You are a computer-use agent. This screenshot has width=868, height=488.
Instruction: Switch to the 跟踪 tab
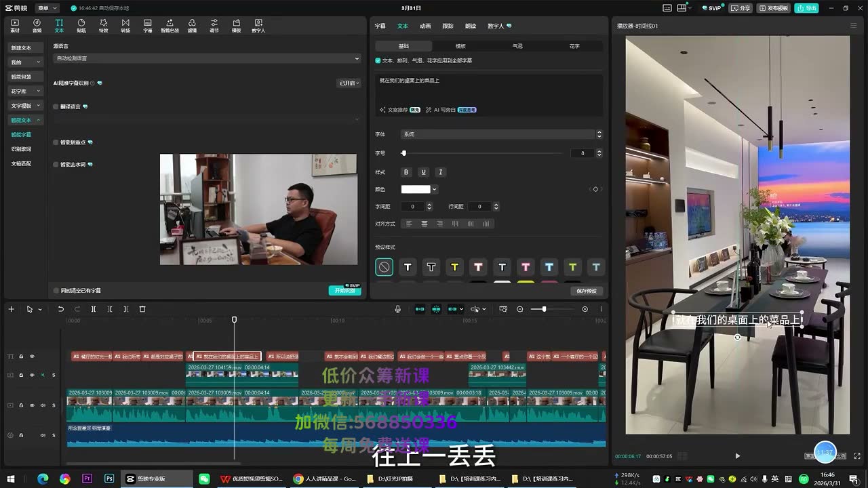click(448, 26)
